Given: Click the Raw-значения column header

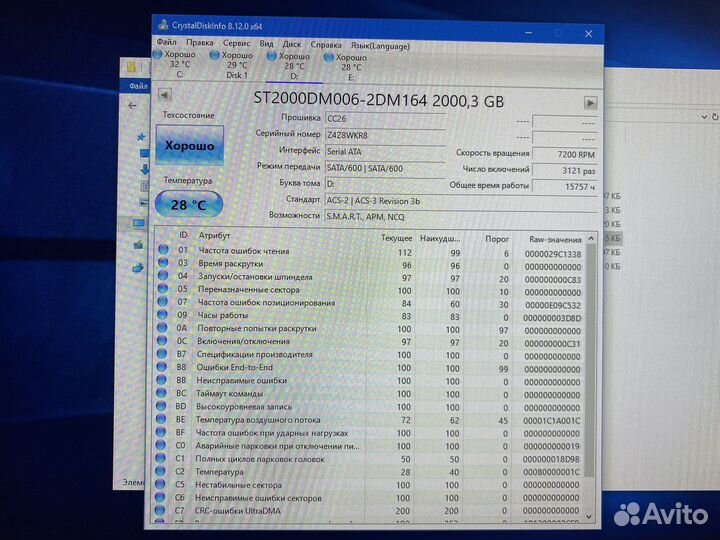Looking at the screenshot, I should click(x=555, y=239).
